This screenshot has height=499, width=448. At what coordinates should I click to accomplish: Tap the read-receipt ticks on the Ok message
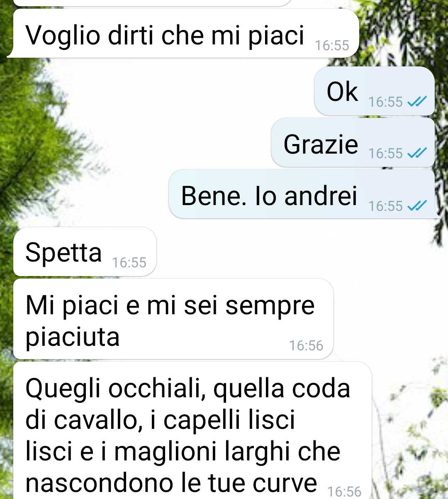click(417, 101)
